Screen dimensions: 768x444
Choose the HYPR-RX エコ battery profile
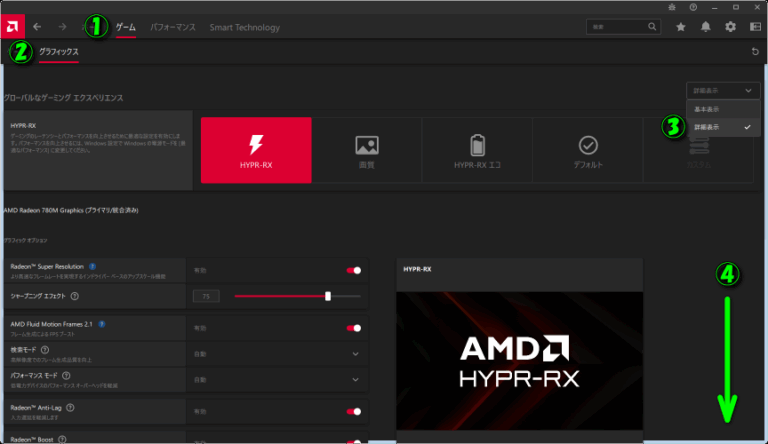pos(477,150)
